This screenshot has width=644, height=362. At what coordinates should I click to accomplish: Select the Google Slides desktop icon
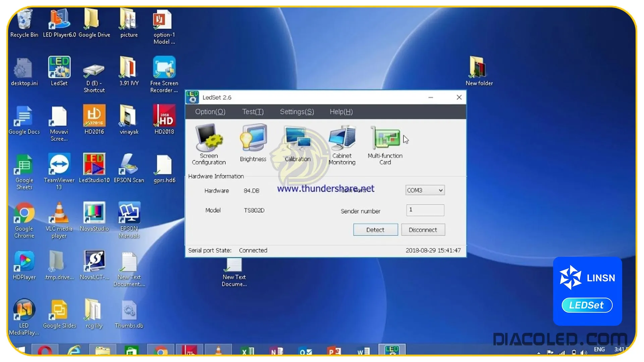coord(59,314)
